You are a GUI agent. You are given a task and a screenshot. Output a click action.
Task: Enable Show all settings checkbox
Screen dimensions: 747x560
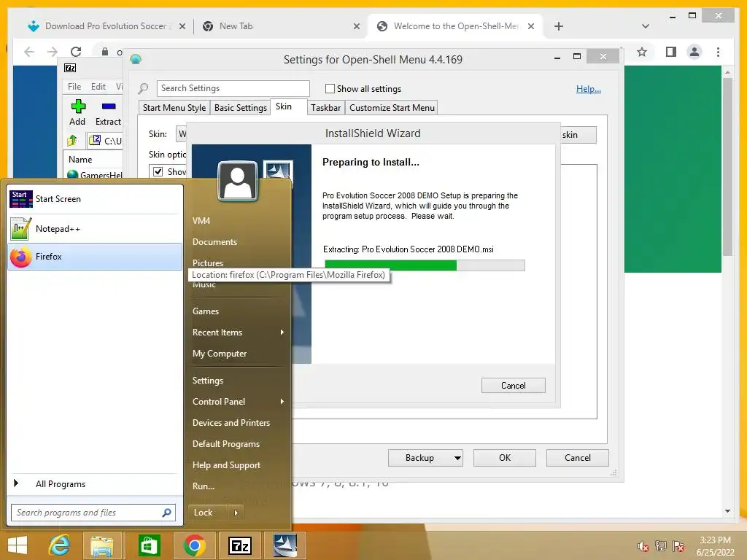330,88
